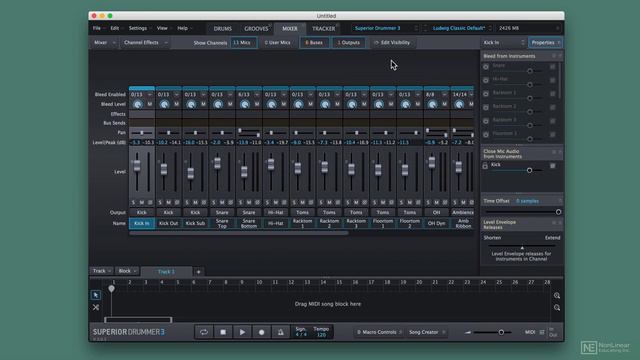Click the Kick In level fader

[x=137, y=165]
